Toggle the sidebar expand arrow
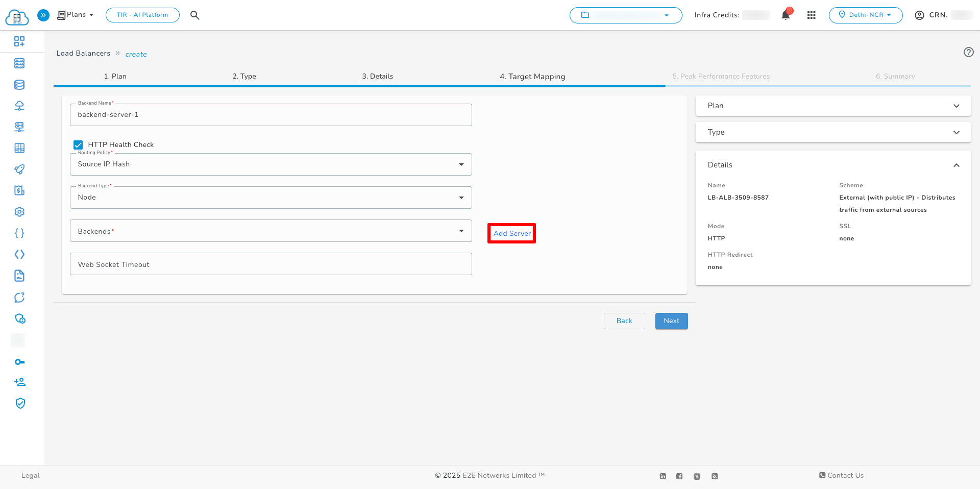This screenshot has height=489, width=980. 43,15
